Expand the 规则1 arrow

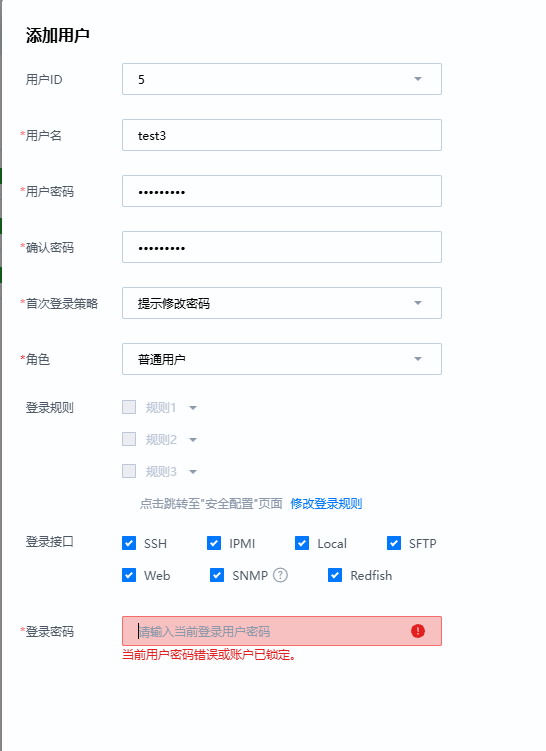[193, 408]
